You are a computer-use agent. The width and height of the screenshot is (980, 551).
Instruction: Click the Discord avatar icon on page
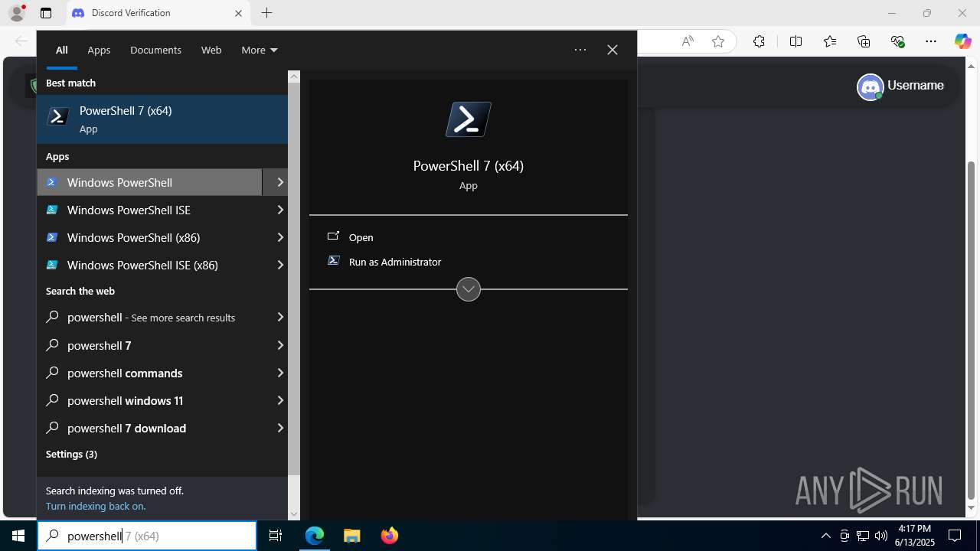[871, 86]
